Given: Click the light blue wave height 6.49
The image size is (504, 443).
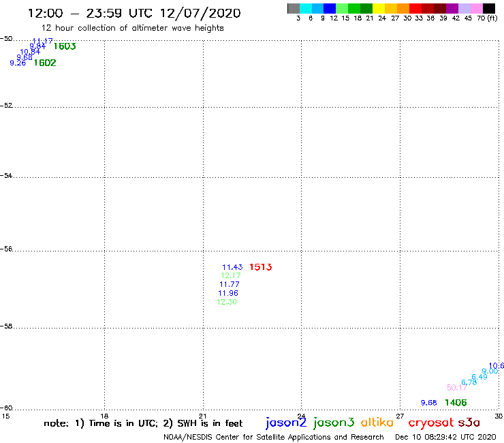Looking at the screenshot, I should (479, 377).
